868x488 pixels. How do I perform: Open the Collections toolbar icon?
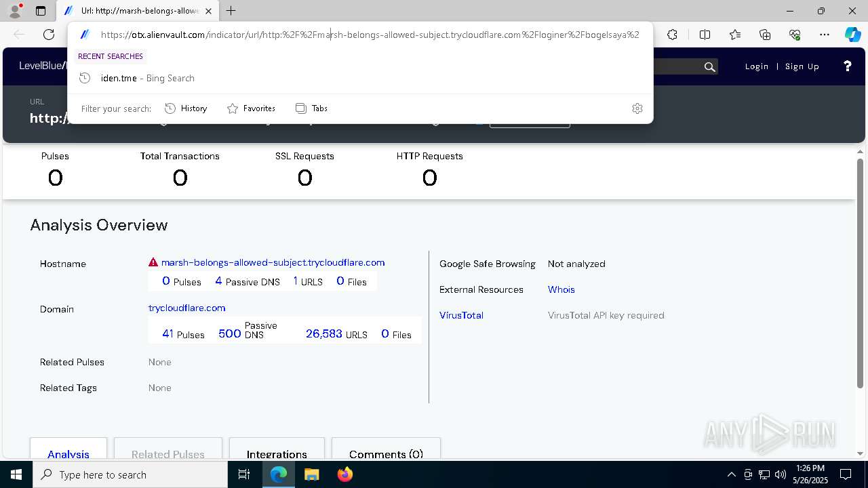click(765, 35)
